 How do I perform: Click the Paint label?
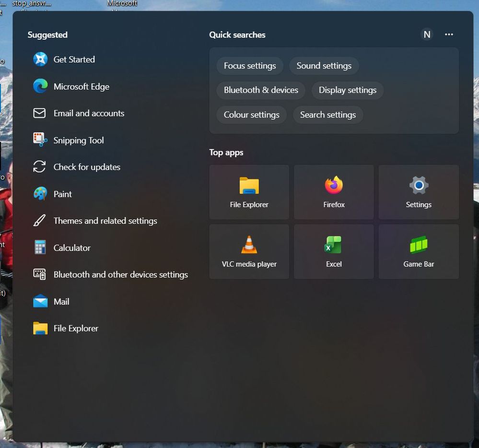[63, 194]
